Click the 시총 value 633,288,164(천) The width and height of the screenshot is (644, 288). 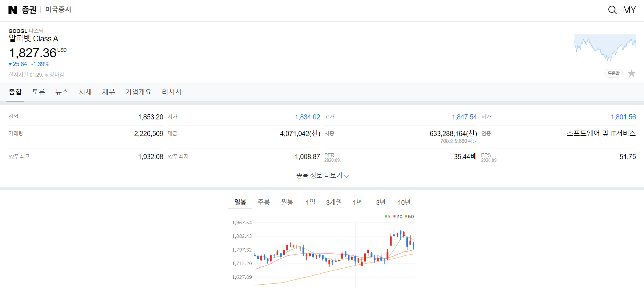pos(453,134)
